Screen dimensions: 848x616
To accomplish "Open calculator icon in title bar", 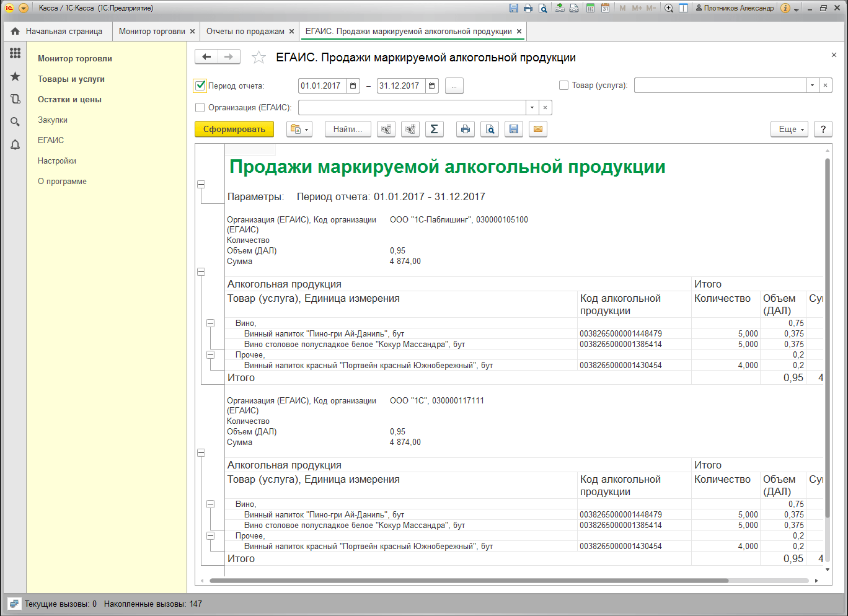I will coord(590,8).
